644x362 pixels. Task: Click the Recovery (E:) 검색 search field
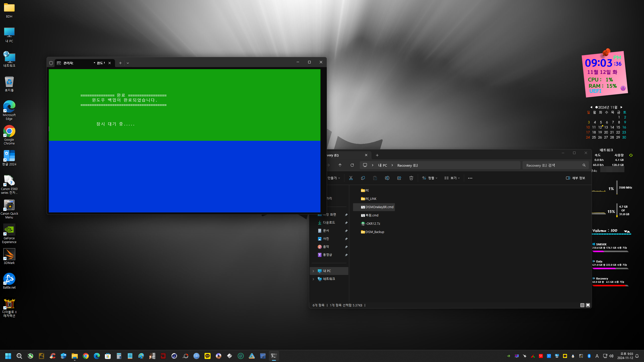click(555, 165)
